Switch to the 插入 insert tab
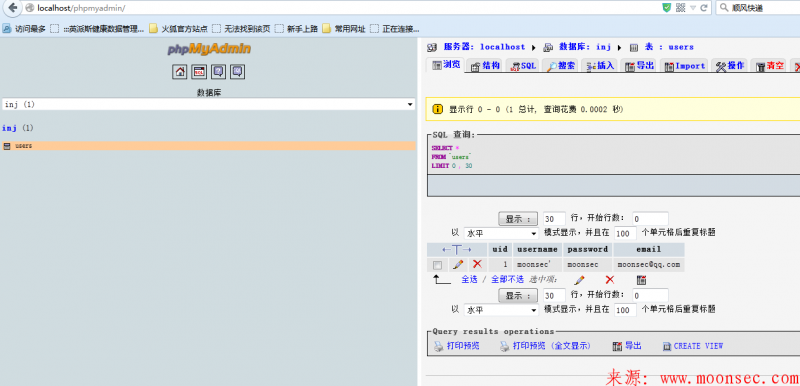 599,65
